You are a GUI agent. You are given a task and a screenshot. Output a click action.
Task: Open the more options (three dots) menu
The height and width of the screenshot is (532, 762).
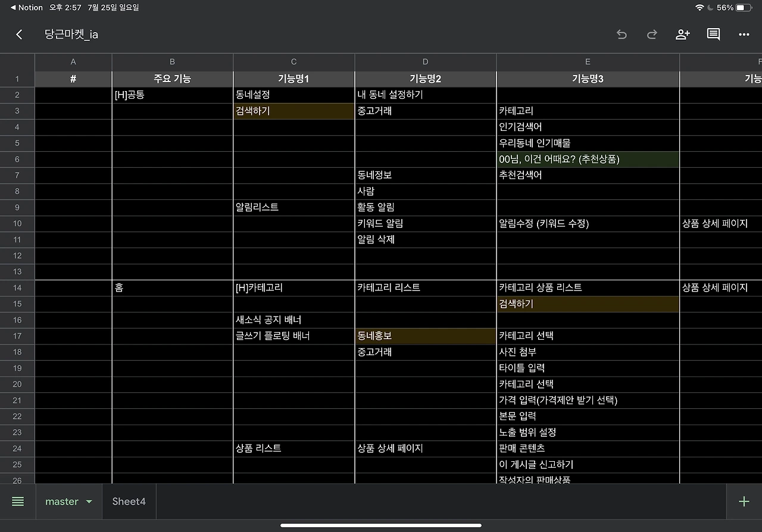pos(744,35)
